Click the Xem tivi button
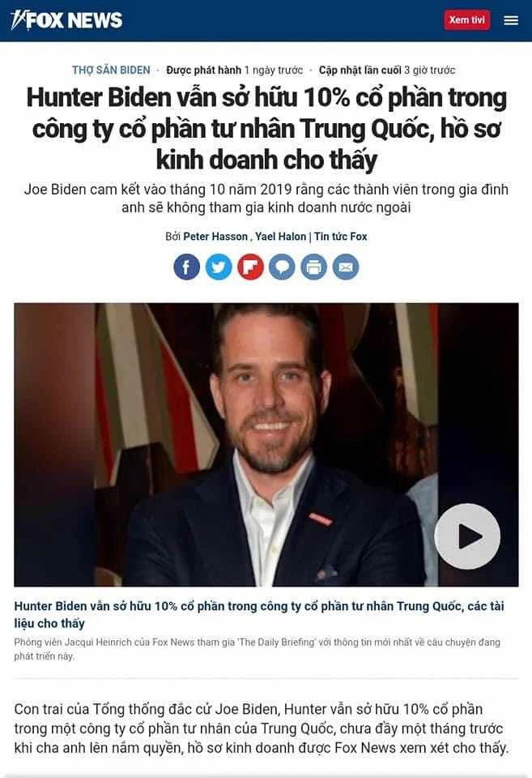 [x=467, y=19]
